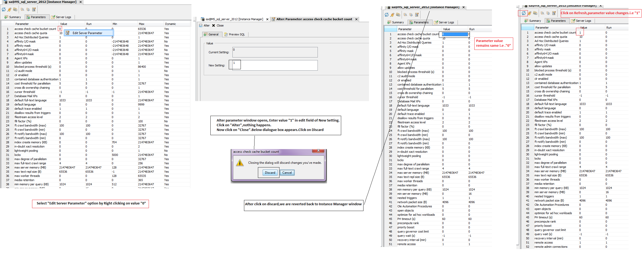The image size is (644, 253).
Task: Open Server Logs tab in rightmost panel
Action: (581, 21)
